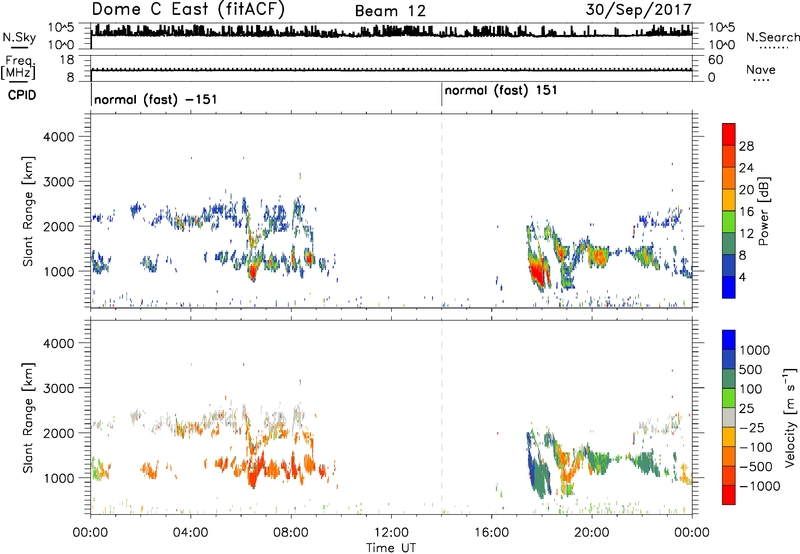Click the "12:00" time axis label
This screenshot has width=800, height=554.
click(x=391, y=533)
